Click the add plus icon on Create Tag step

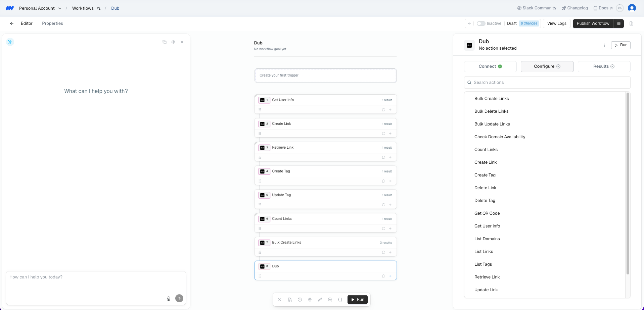(390, 181)
